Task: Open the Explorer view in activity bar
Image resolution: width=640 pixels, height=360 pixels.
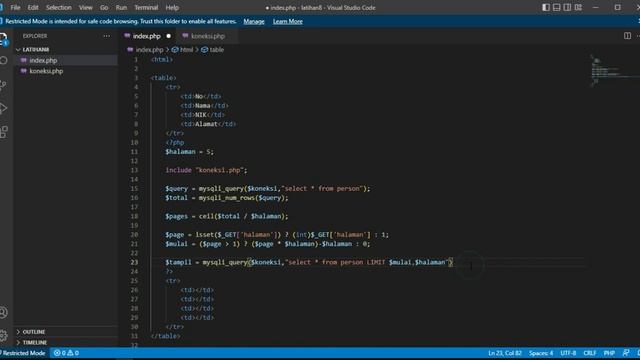Action: (x=3, y=39)
